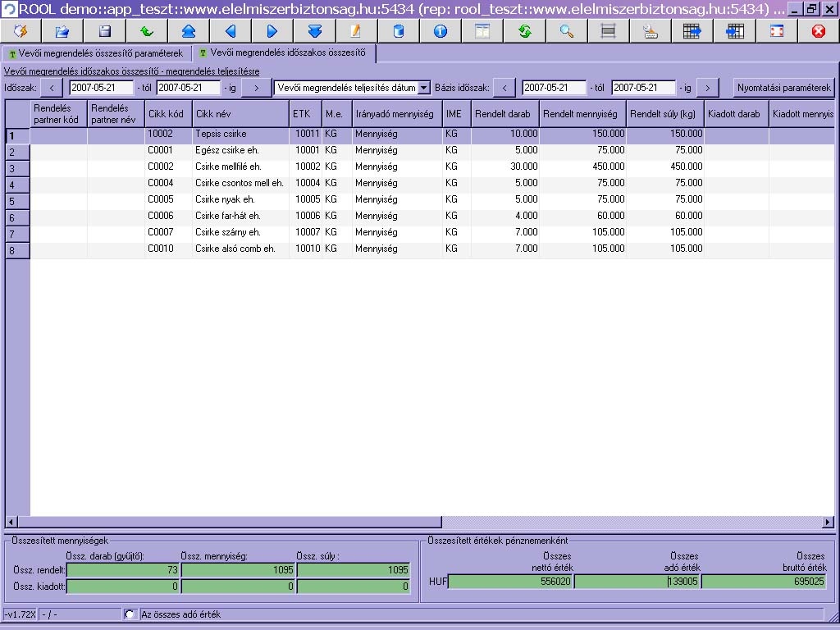Open search with the magnifying glass icon
The height and width of the screenshot is (630, 840).
(566, 31)
